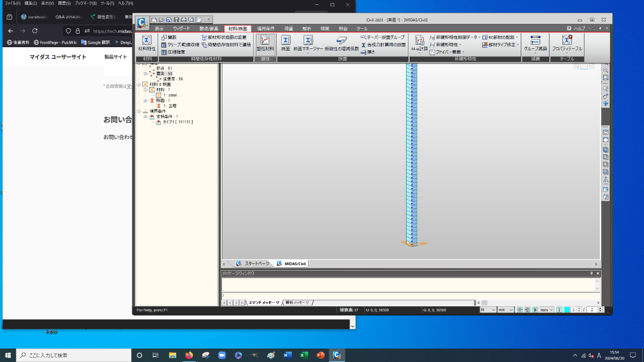Click the MIDAS Civil application logo button

click(x=142, y=23)
